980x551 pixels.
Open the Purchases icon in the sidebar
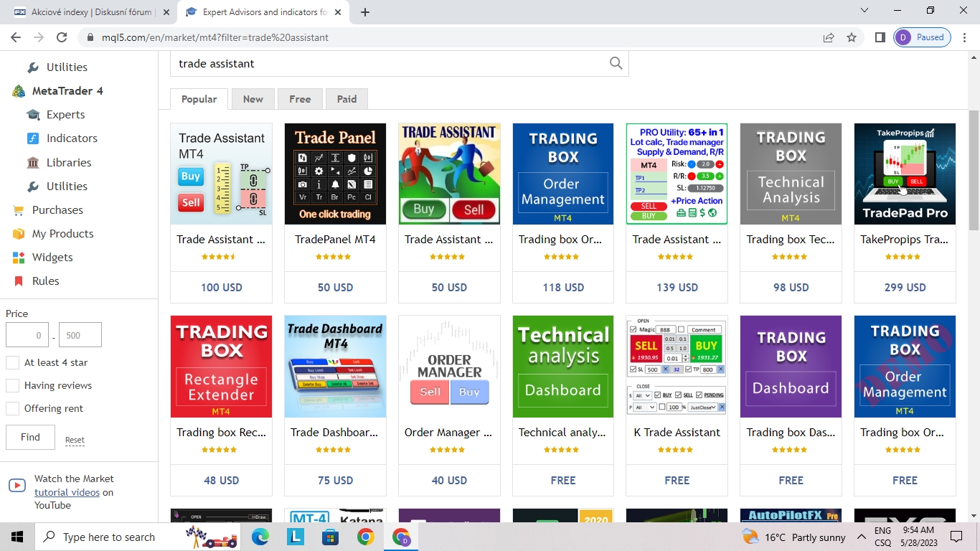(x=19, y=210)
